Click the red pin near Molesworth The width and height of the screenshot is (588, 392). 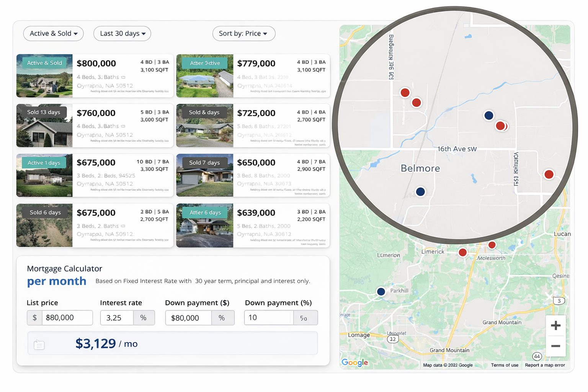pos(492,245)
